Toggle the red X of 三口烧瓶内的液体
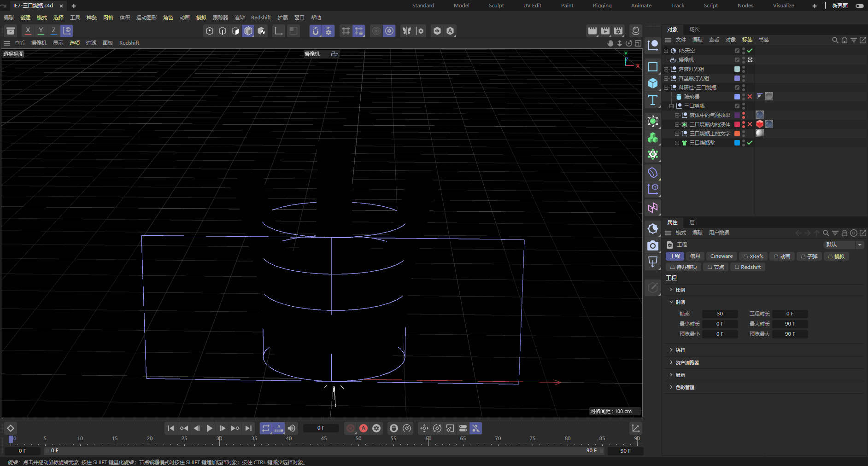This screenshot has height=466, width=868. pos(750,124)
